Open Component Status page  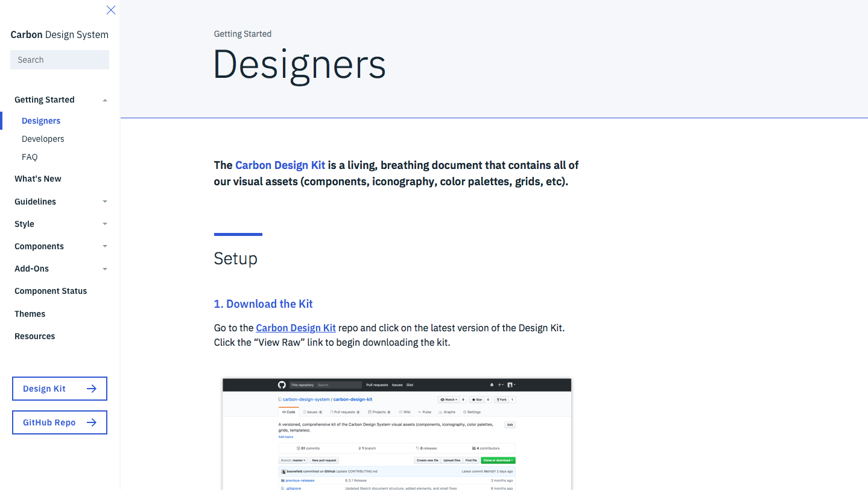coord(51,291)
